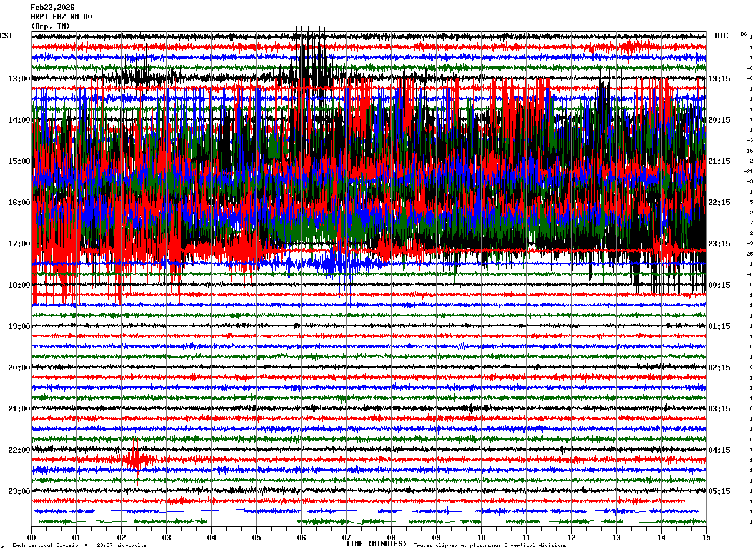Click minute tick label "09" on time axis
The width and height of the screenshot is (756, 554).
point(436,537)
